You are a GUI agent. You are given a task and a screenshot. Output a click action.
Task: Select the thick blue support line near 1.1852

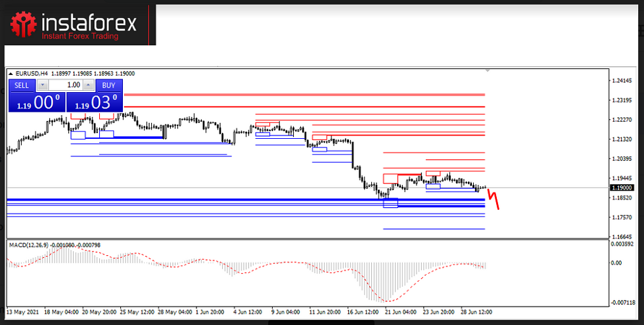[x=197, y=199]
